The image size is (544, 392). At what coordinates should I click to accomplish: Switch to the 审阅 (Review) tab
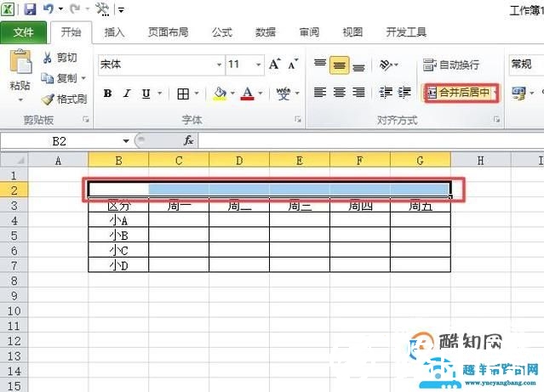coord(309,32)
